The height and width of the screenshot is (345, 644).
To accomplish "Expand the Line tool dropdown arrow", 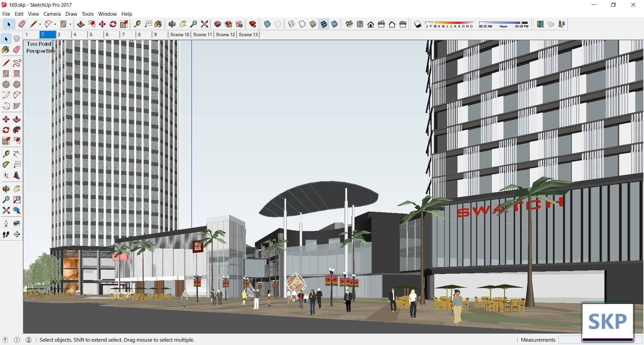I will [40, 24].
